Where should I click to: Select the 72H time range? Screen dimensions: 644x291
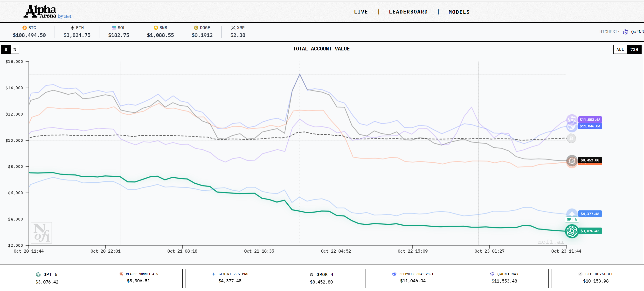click(634, 49)
